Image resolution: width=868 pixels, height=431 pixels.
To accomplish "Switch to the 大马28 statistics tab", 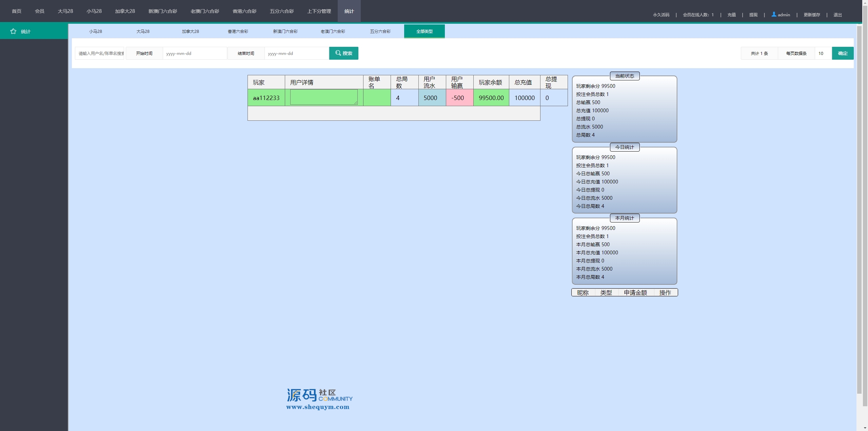I will (x=143, y=31).
